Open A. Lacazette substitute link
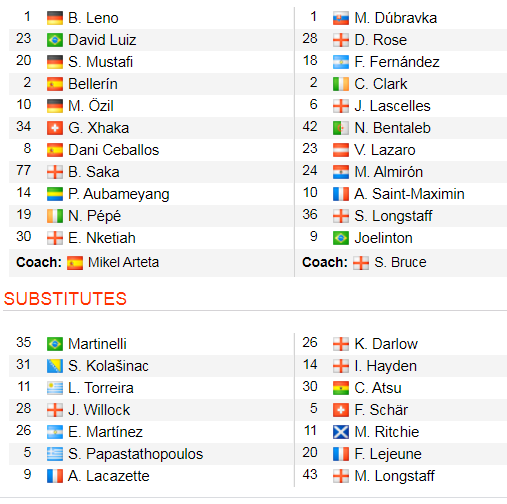Screen dimensions: 507x504 pos(109,476)
